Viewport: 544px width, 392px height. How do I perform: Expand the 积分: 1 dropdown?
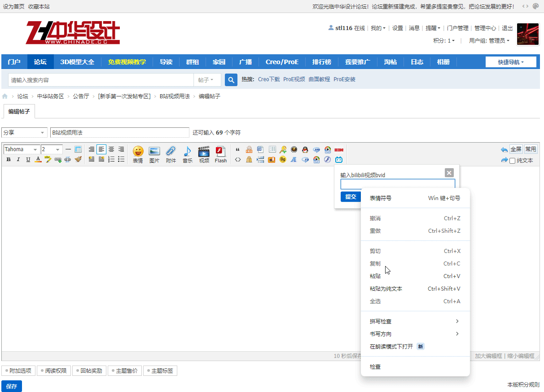point(444,40)
